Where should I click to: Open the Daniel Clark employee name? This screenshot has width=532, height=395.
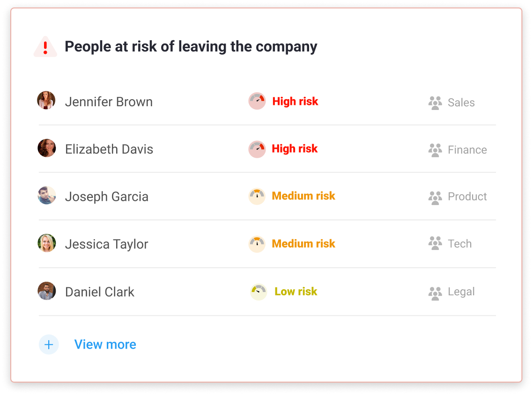point(99,292)
